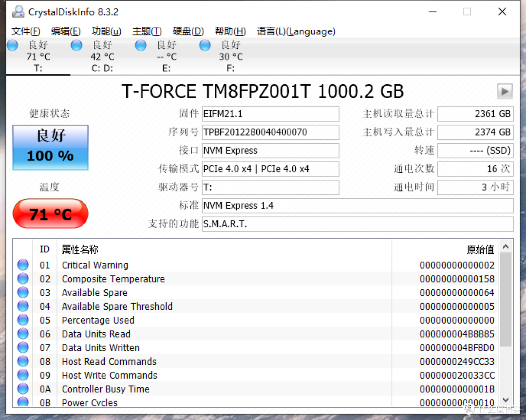526x420 pixels.
Task: Click the power on hours 3 小时
Action: (x=475, y=187)
